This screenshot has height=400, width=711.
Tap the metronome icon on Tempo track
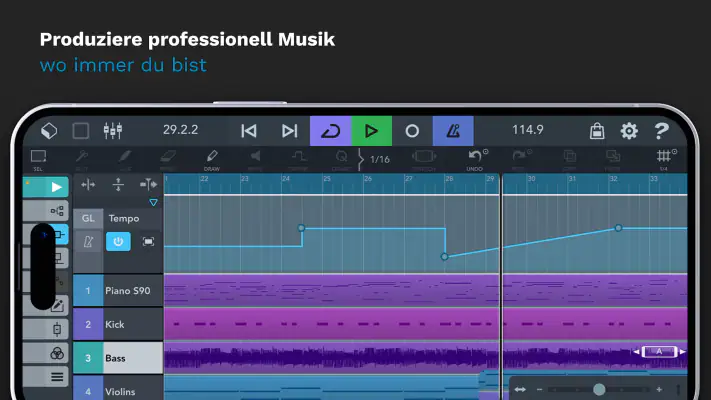tap(88, 242)
